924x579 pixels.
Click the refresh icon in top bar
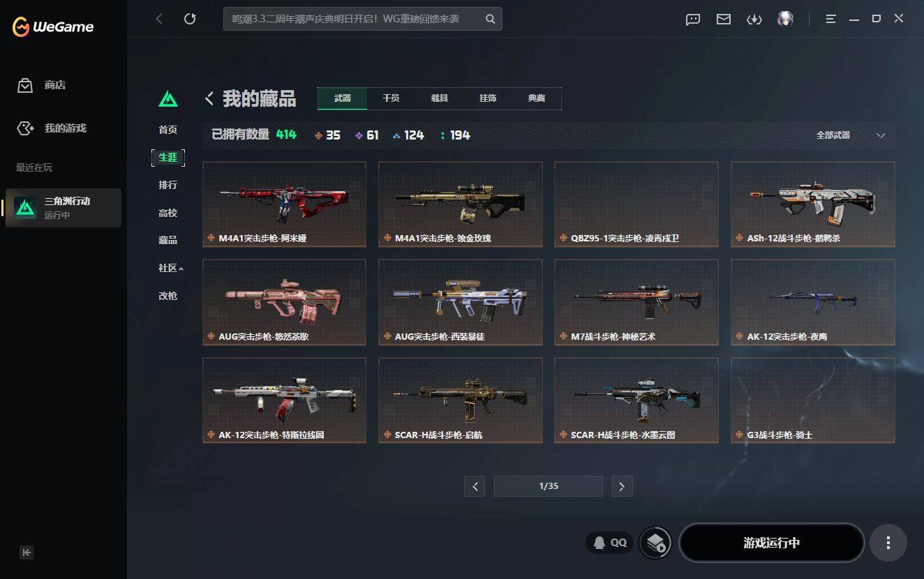tap(190, 19)
